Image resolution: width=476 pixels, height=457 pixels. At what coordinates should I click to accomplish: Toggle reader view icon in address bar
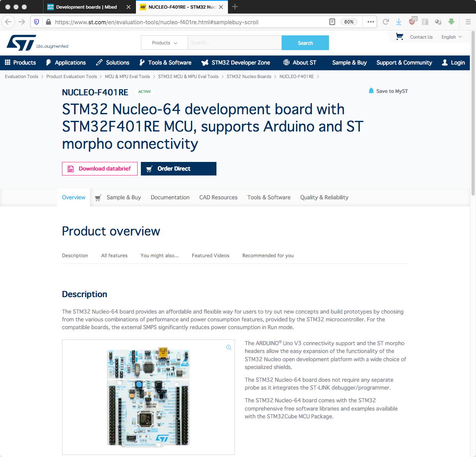pyautogui.click(x=332, y=22)
